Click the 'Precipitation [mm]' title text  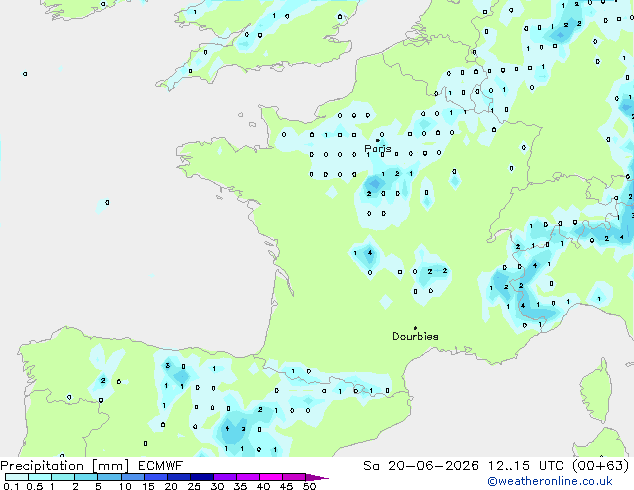tap(65, 466)
